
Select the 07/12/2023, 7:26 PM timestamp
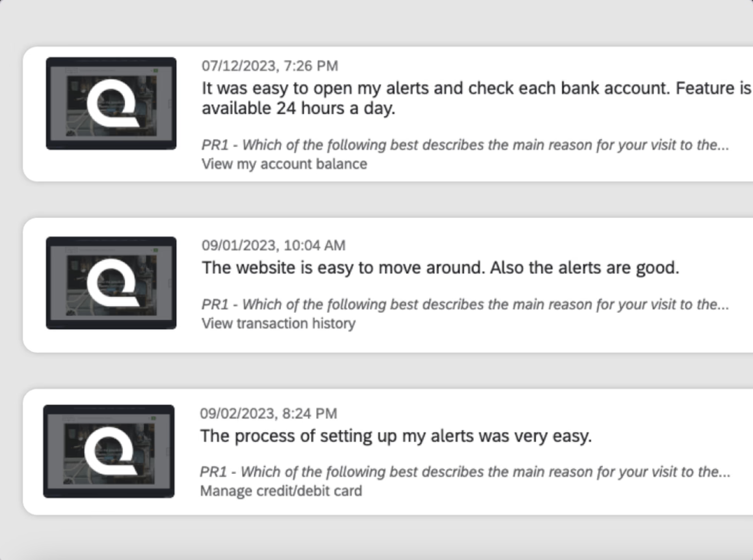pos(269,66)
